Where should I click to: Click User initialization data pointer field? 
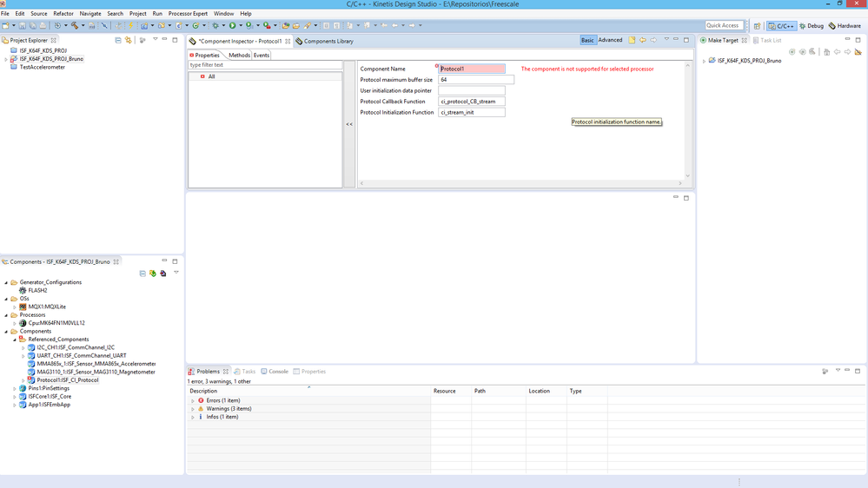point(472,90)
